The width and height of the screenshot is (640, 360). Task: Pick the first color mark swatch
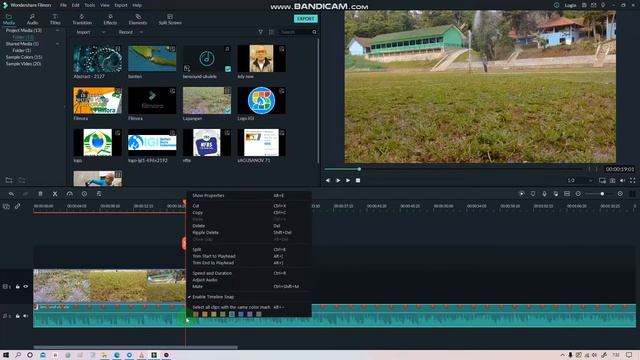pos(196,314)
